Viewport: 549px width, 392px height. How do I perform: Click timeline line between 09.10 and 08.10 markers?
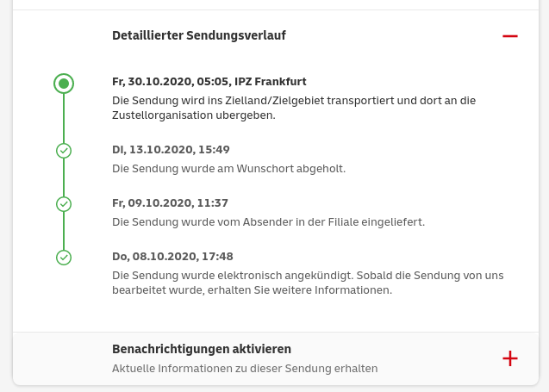point(64,231)
